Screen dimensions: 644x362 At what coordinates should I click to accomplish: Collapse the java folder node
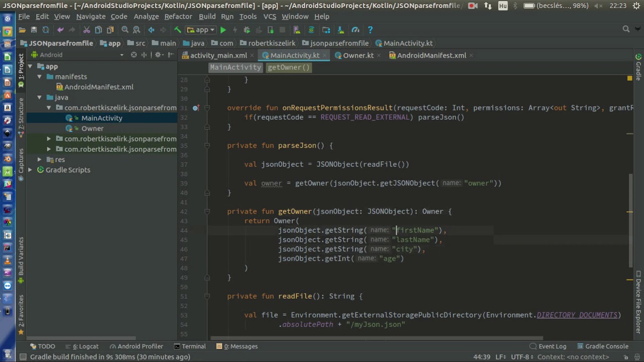(x=39, y=97)
